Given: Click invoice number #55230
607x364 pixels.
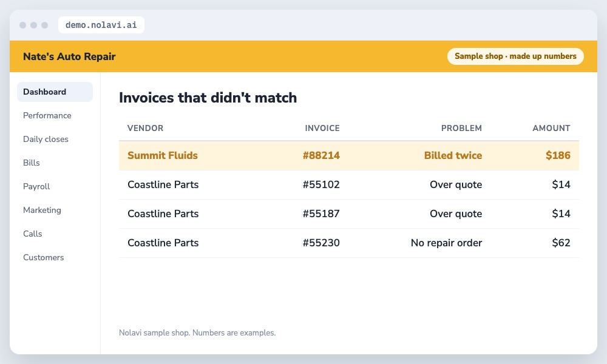Looking at the screenshot, I should pyautogui.click(x=321, y=243).
